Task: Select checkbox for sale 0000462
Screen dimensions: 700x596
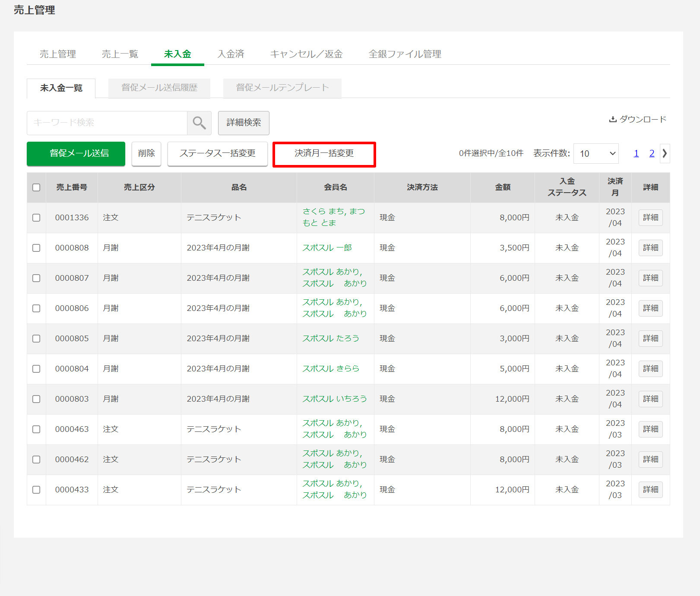Action: point(36,460)
